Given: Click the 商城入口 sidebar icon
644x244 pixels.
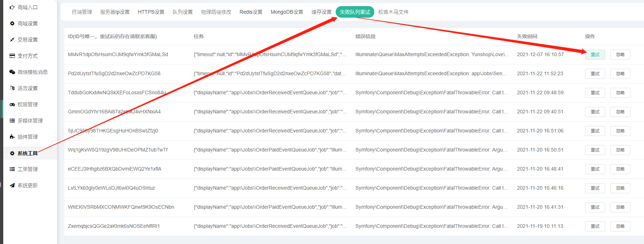Looking at the screenshot, I should coord(12,7).
